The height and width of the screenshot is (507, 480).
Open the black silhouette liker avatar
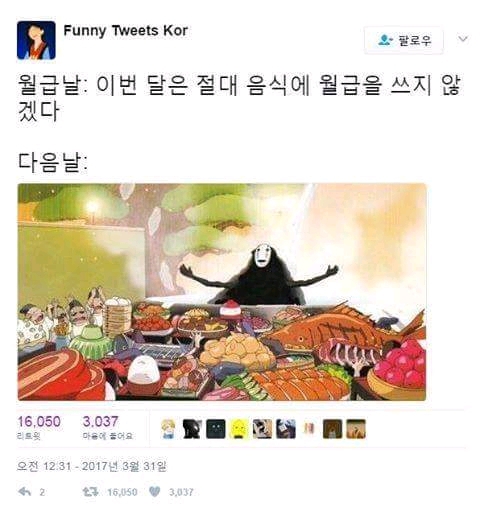(192, 429)
